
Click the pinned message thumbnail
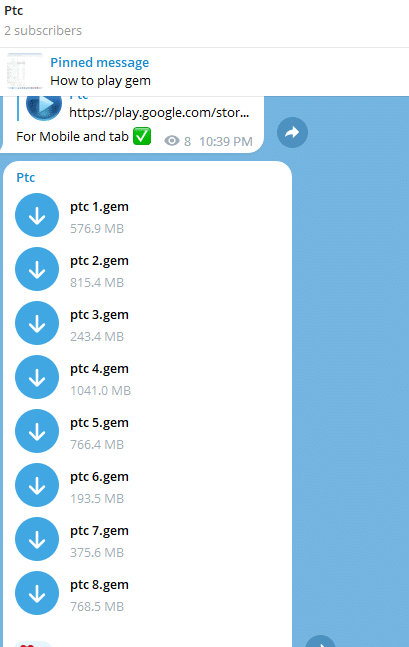point(25,71)
